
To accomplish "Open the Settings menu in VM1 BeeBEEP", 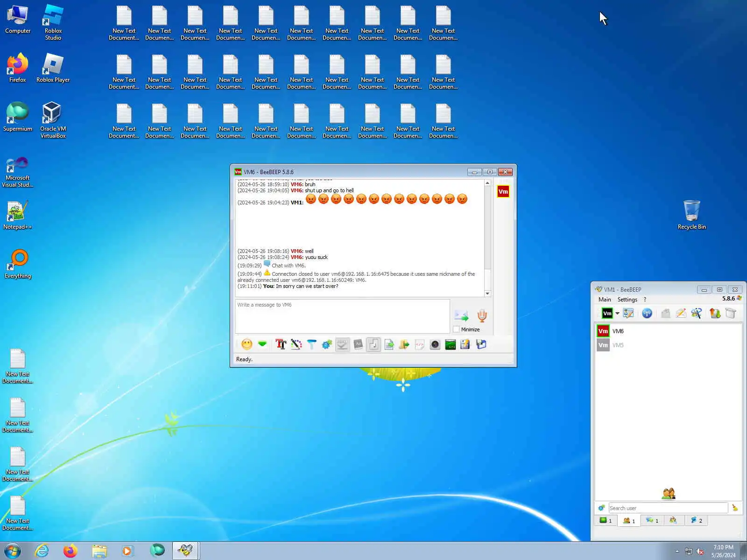I will point(627,300).
